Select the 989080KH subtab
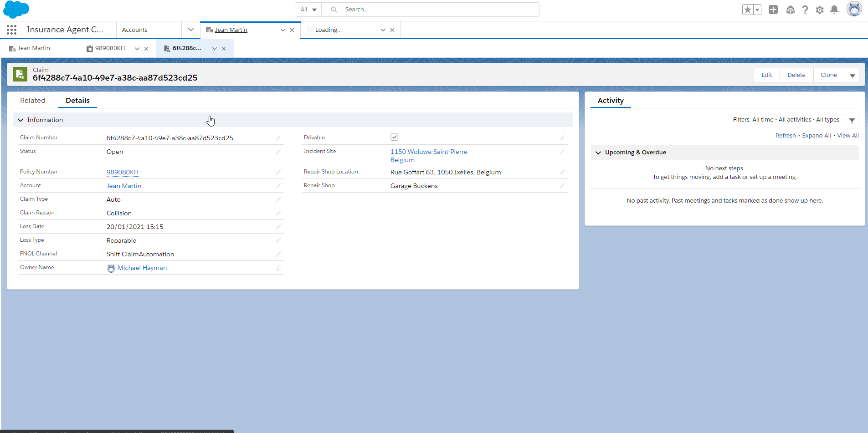This screenshot has width=868, height=433. pos(110,48)
